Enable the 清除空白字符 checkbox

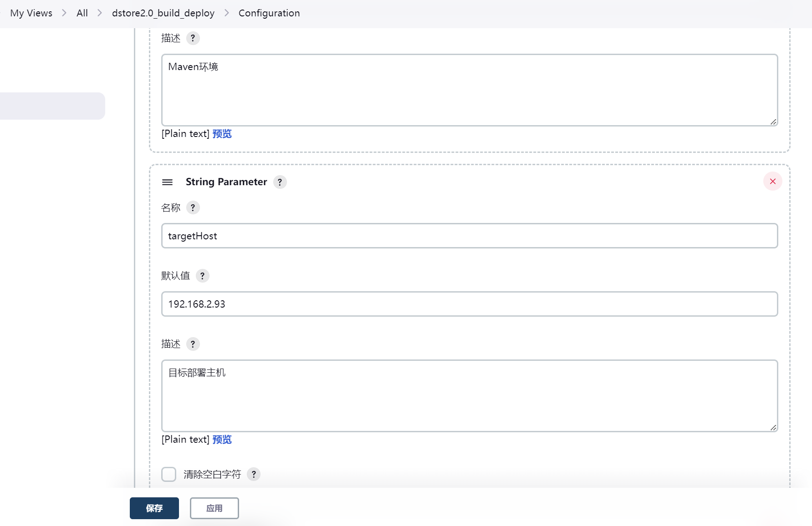coord(169,474)
